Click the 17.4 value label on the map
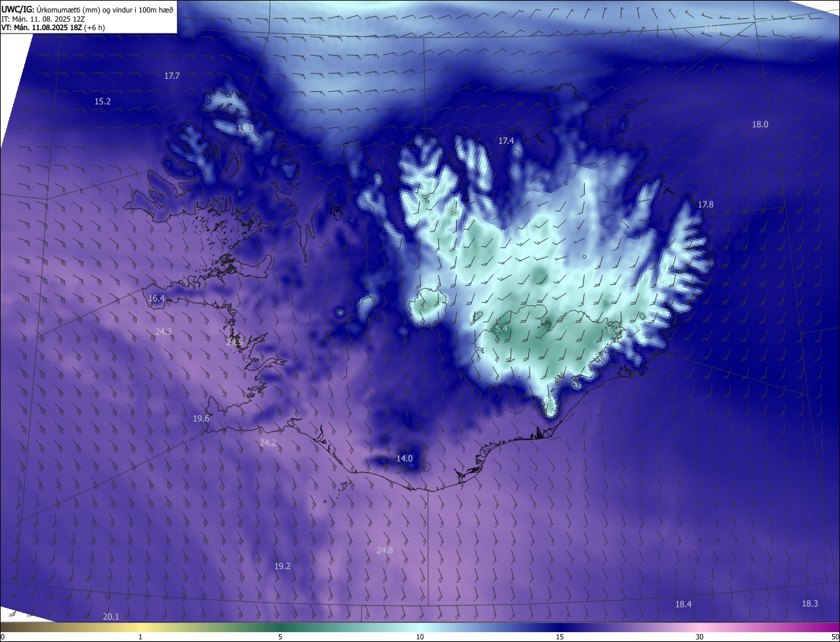 coord(506,141)
